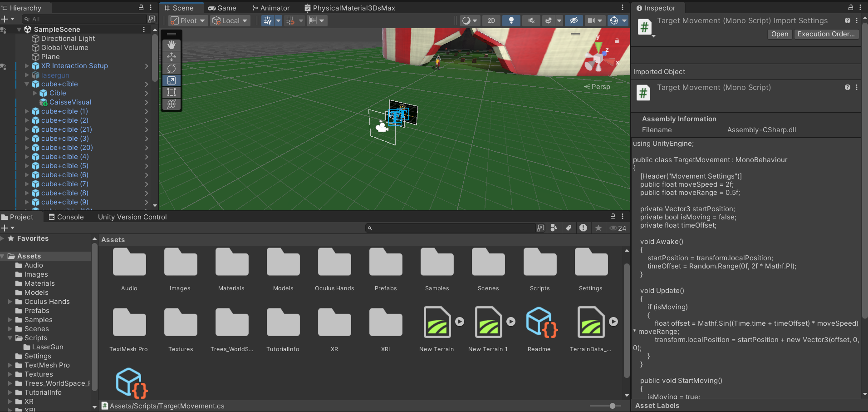The height and width of the screenshot is (412, 868).
Task: Switch to the Console tab
Action: click(x=66, y=217)
